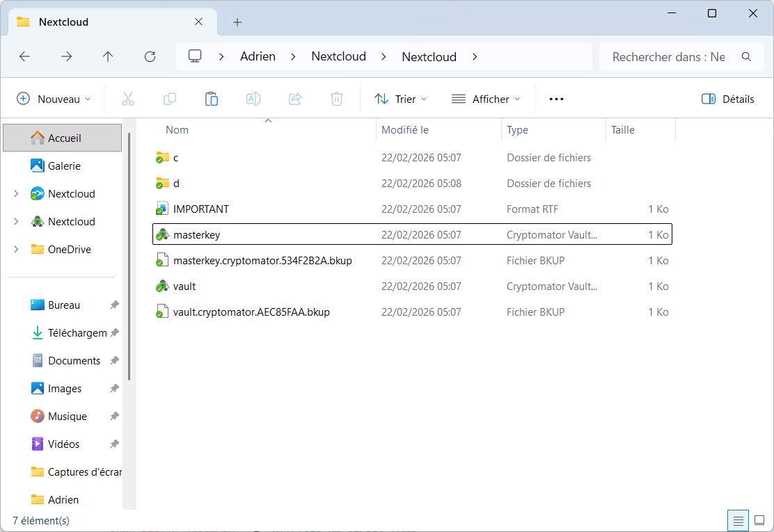774x532 pixels.
Task: Click the search box Rechercher dans
Action: pyautogui.click(x=668, y=57)
